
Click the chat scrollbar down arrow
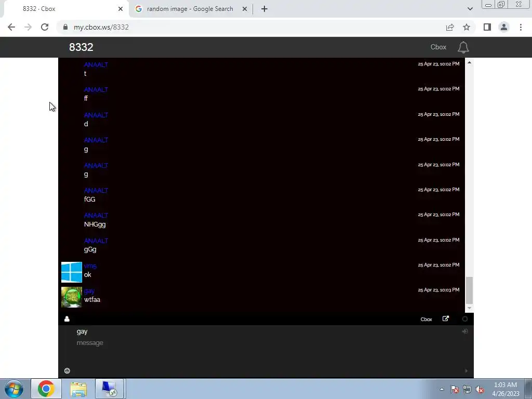coord(469,308)
